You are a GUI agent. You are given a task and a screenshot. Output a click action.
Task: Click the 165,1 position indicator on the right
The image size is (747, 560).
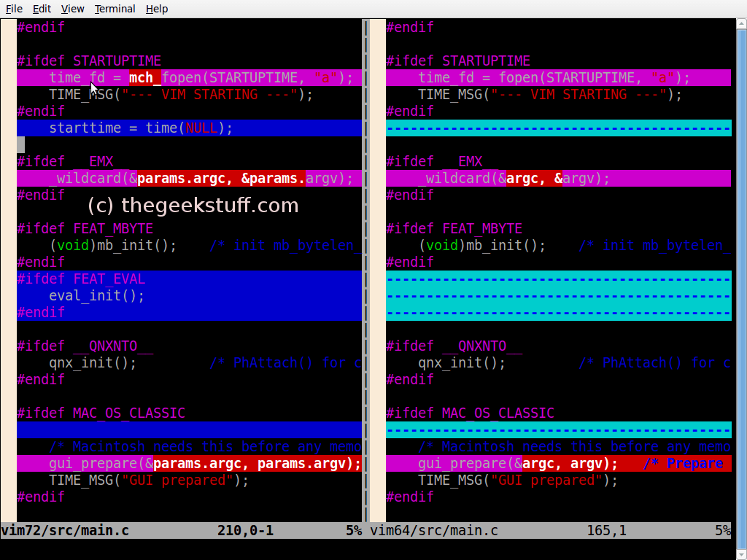click(x=606, y=531)
